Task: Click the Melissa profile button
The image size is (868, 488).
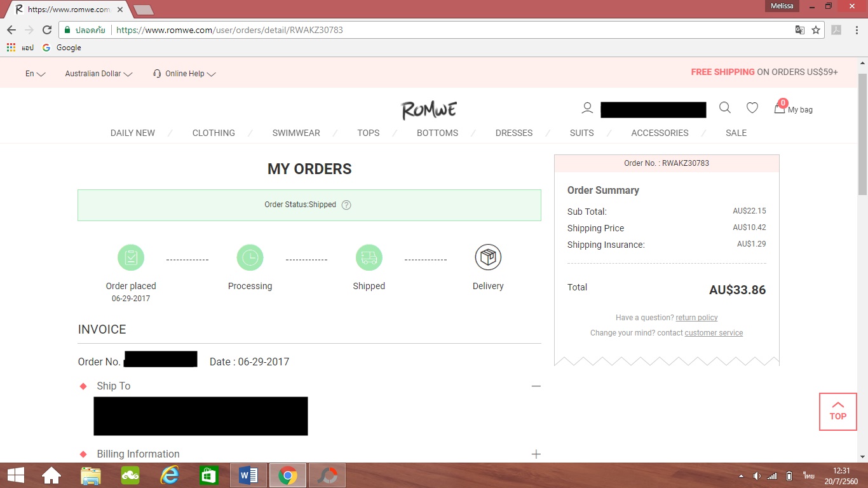Action: tap(782, 6)
